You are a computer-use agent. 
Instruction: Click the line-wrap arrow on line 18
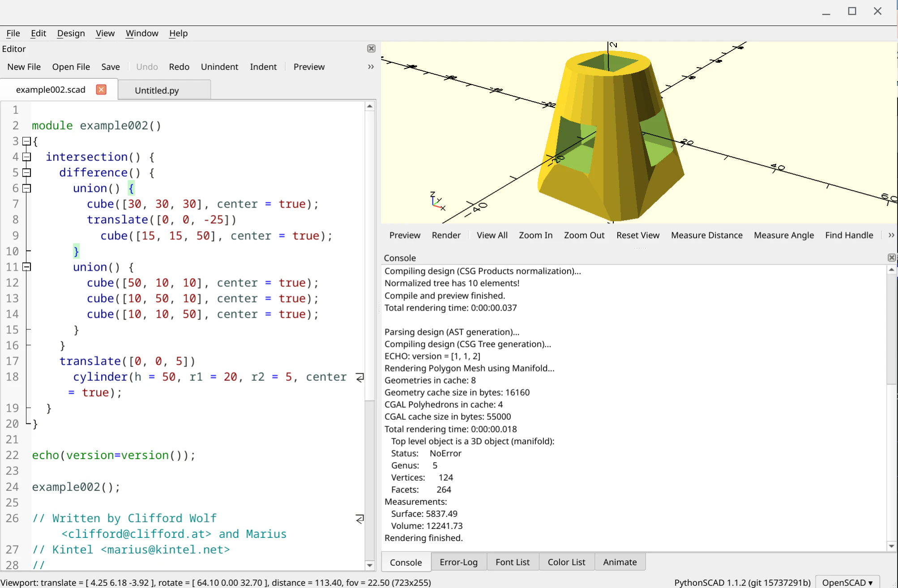(x=359, y=377)
